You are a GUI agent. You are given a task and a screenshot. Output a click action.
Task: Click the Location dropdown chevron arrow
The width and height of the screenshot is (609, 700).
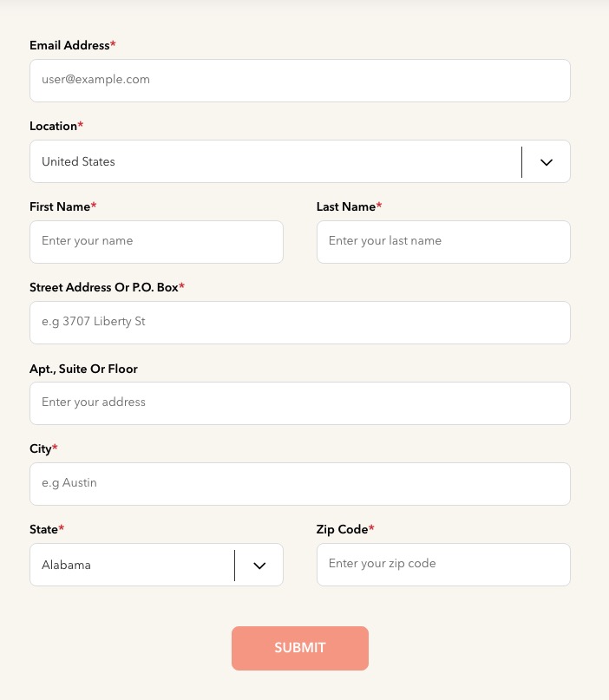pyautogui.click(x=546, y=162)
